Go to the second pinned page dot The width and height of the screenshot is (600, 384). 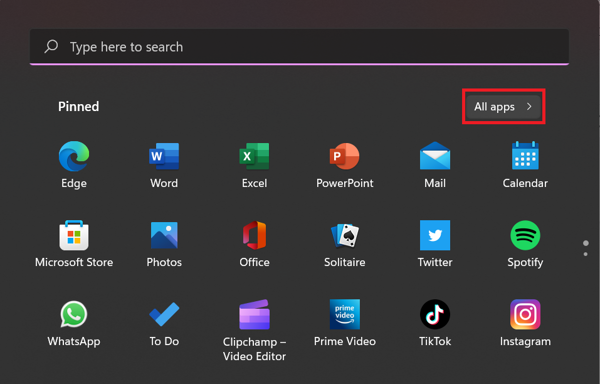pos(585,254)
